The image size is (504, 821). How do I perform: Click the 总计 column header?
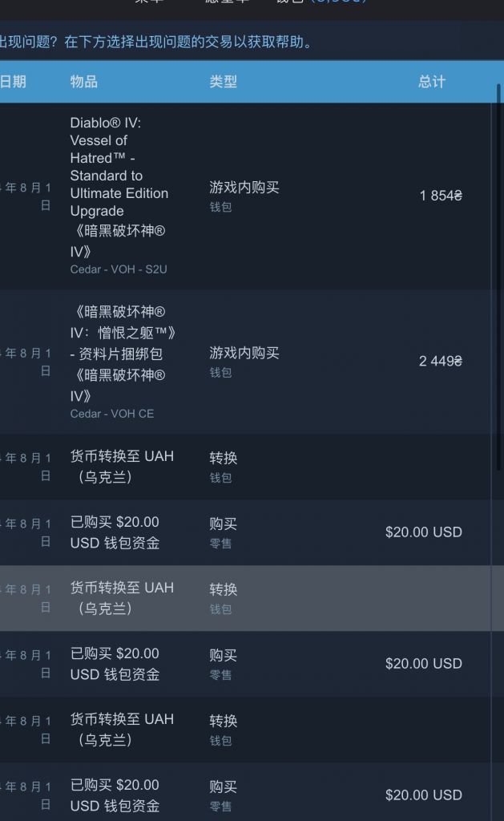[432, 83]
